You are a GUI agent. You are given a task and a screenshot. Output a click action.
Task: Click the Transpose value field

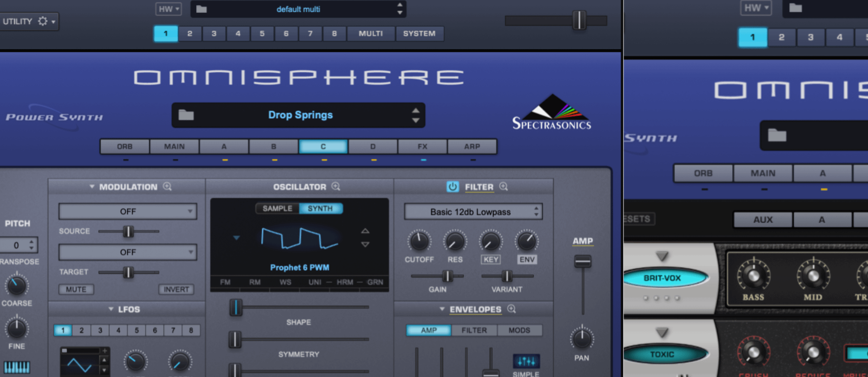click(19, 245)
